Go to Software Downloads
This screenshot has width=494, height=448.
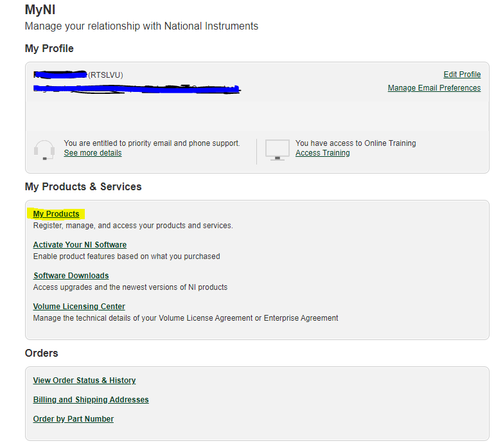point(71,276)
